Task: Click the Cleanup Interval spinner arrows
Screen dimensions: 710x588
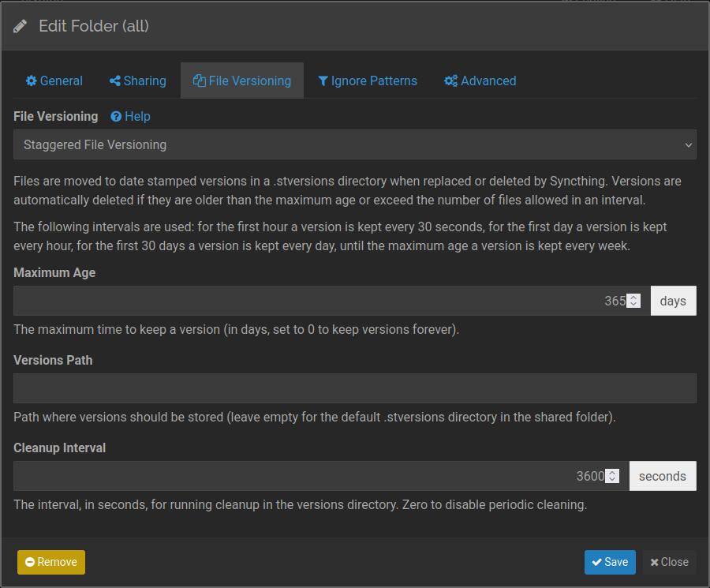Action: 612,476
